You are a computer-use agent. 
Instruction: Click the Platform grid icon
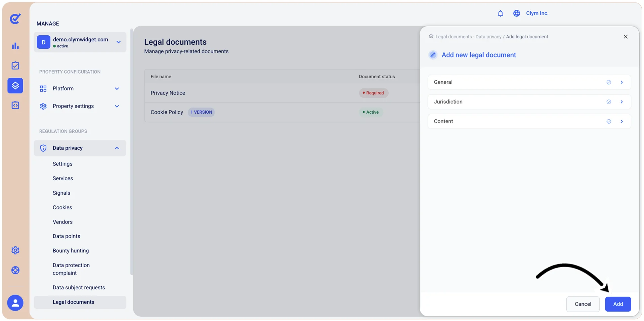coord(43,89)
